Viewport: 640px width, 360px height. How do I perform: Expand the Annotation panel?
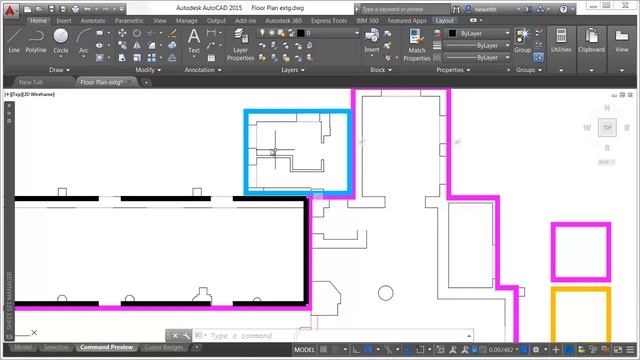pos(203,70)
